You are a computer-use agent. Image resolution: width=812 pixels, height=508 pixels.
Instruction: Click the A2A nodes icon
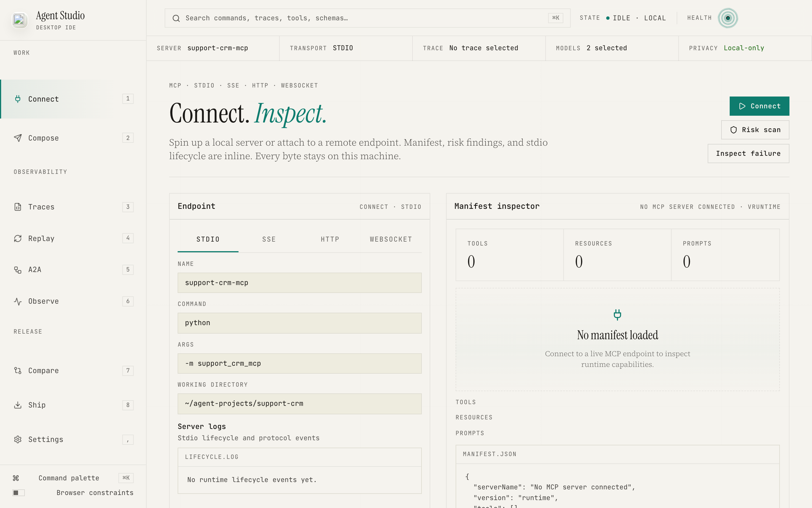click(18, 270)
